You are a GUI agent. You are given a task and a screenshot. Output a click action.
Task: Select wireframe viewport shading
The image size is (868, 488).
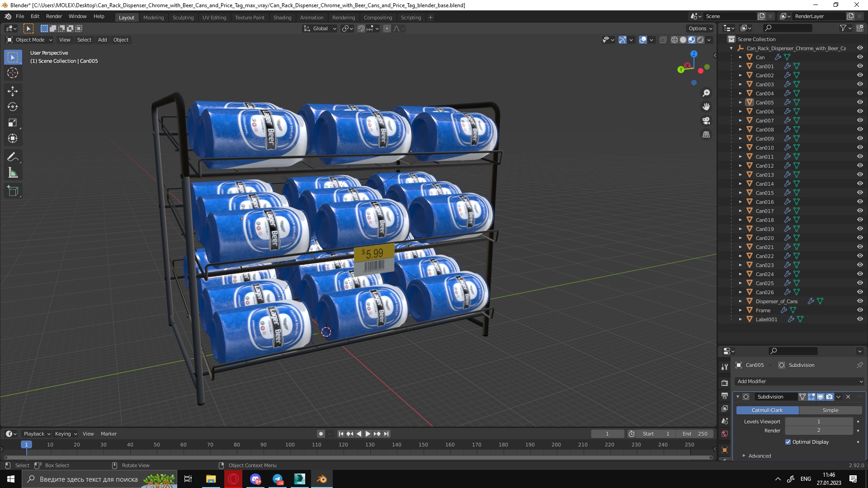pyautogui.click(x=675, y=40)
